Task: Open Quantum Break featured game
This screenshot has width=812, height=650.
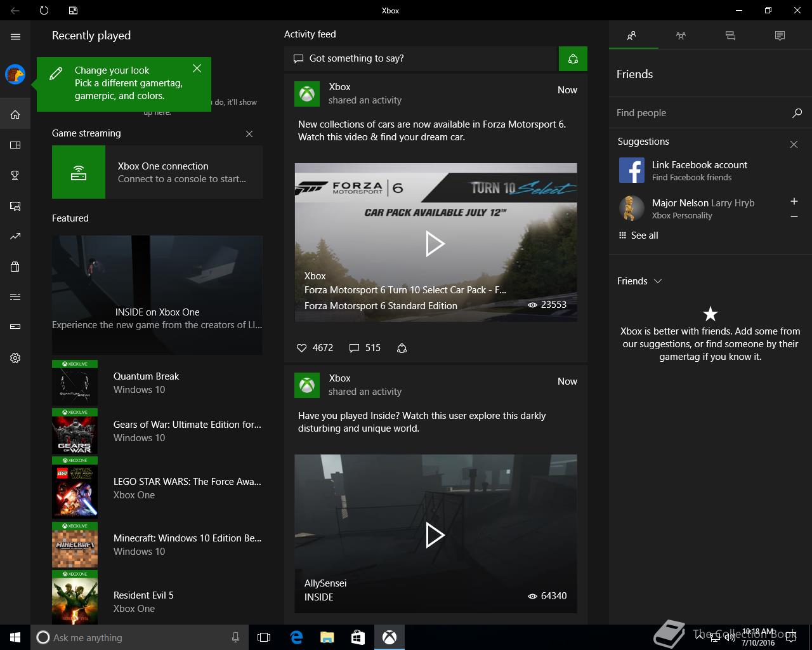Action: pyautogui.click(x=157, y=383)
